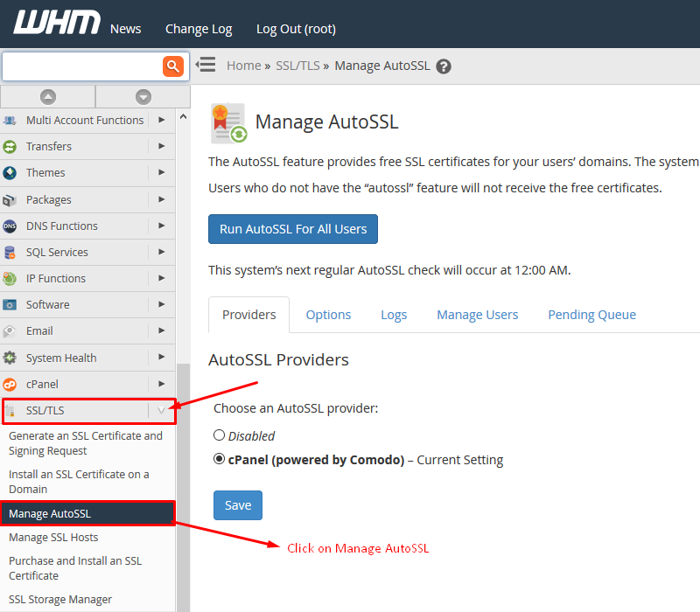Viewport: 700px width, 612px height.
Task: Click the sidebar collapse menu icon
Action: tap(206, 65)
